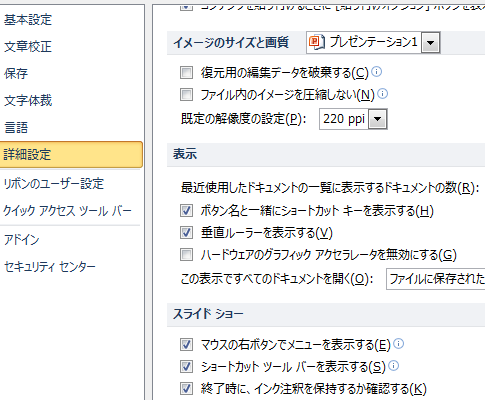Expand the 220 ppi resolution arrow
The image size is (485, 410).
click(377, 119)
